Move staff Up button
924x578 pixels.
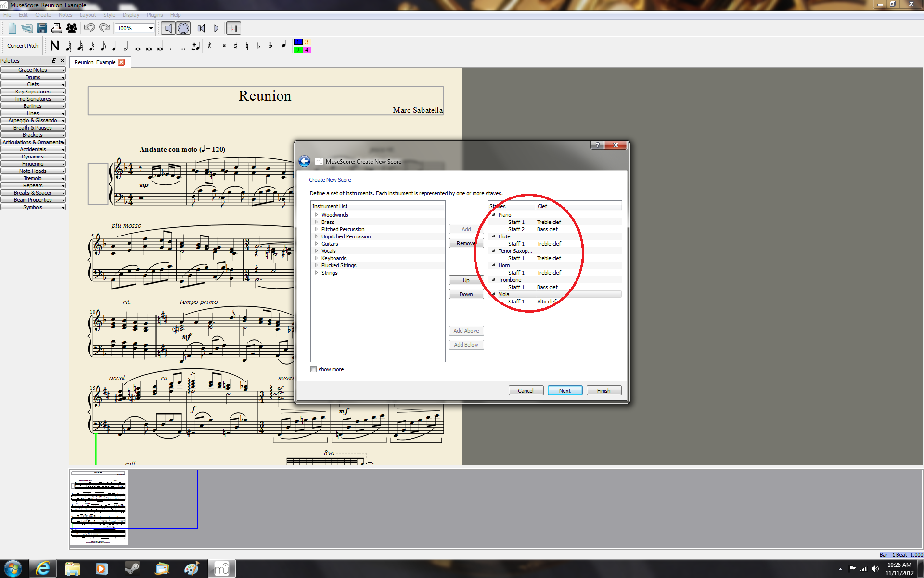coord(466,280)
